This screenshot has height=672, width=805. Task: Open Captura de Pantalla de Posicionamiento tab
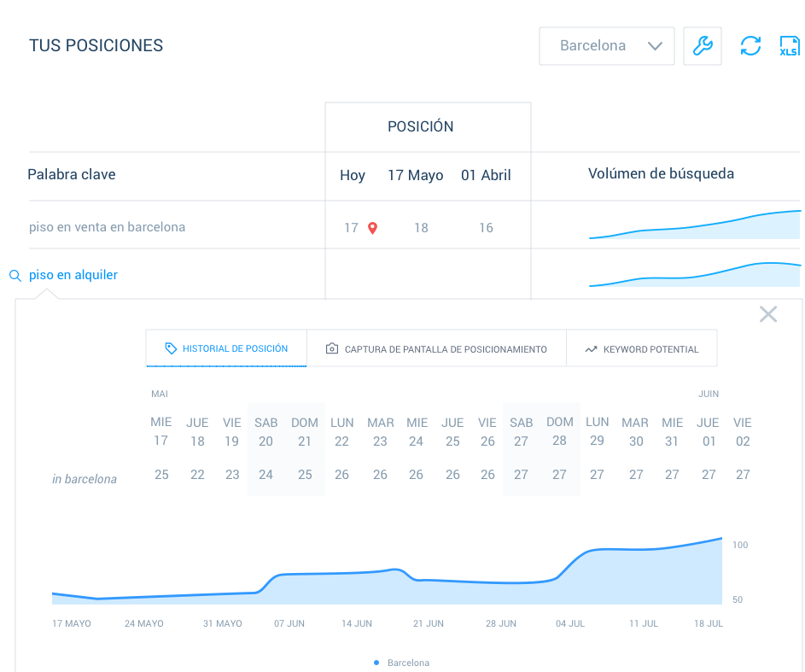(x=436, y=348)
